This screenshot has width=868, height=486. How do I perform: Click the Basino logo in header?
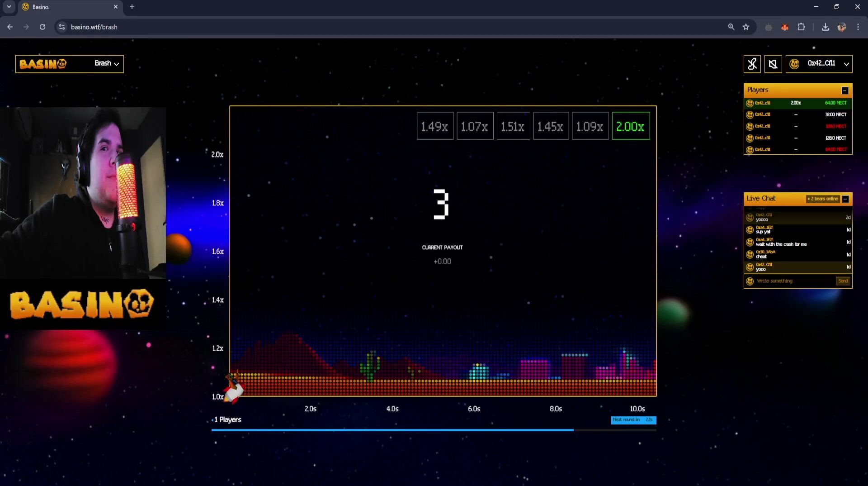click(x=43, y=64)
